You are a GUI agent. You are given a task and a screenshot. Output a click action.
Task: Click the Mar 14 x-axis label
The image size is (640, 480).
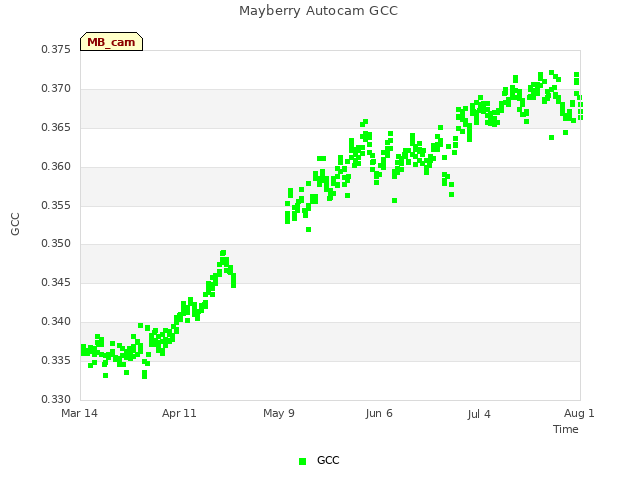[80, 413]
